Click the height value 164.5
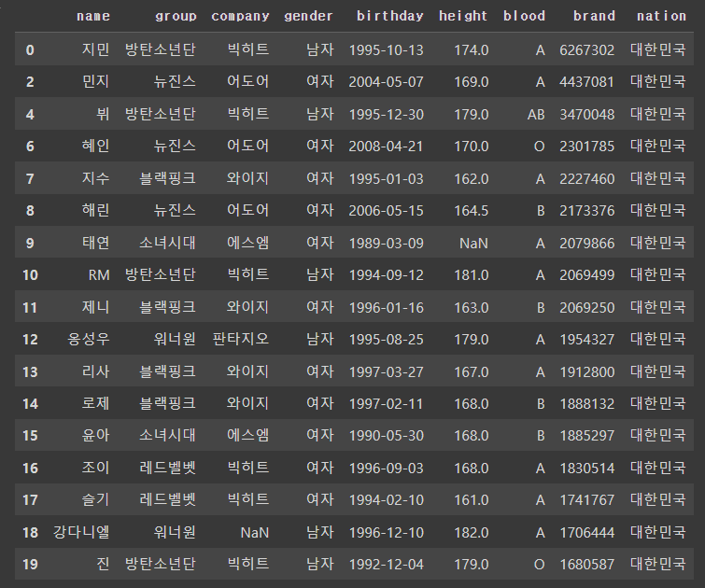 pyautogui.click(x=472, y=210)
